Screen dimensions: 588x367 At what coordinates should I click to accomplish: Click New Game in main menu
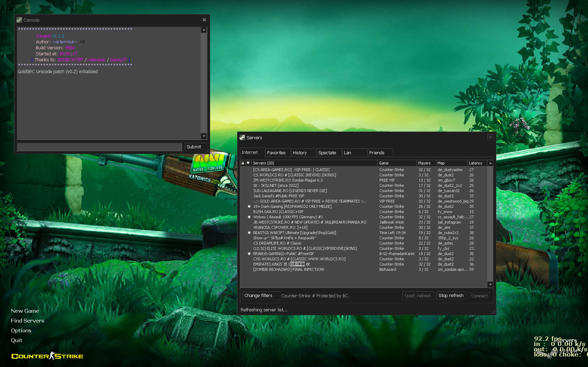pos(25,311)
